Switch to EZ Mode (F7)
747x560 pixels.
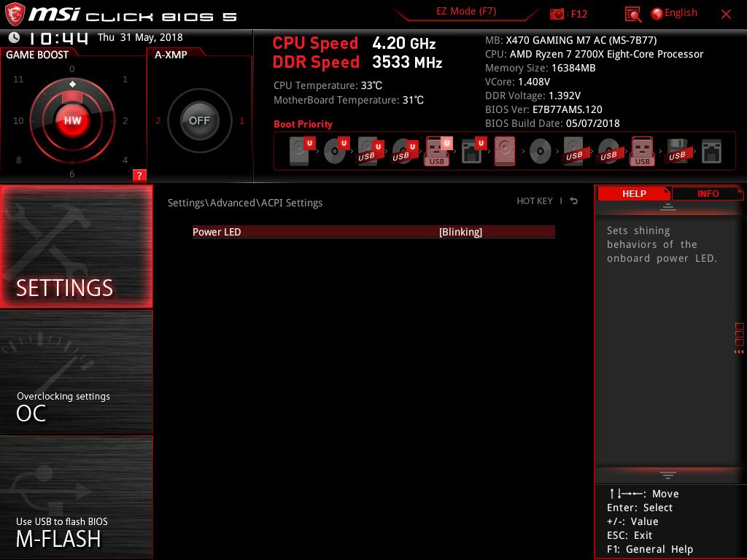click(466, 12)
